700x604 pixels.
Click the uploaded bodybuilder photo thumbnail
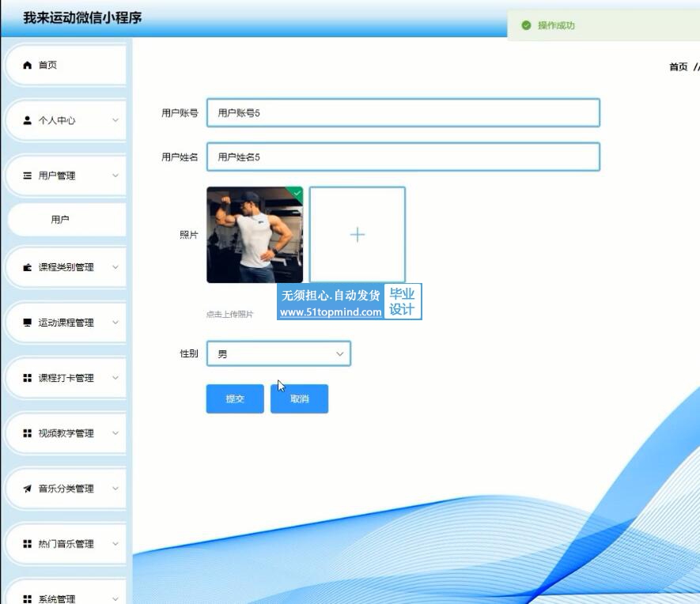point(255,235)
